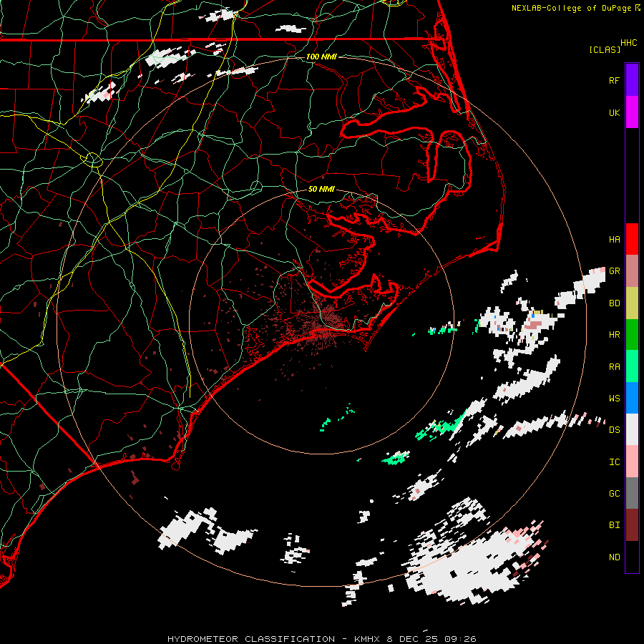Click the HR green legend swatch
The image size is (644, 644).
click(x=632, y=335)
